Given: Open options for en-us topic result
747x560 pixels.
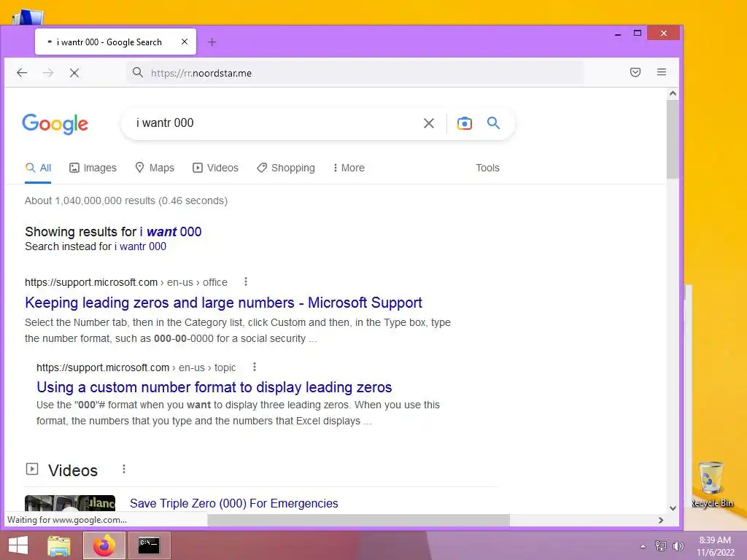Looking at the screenshot, I should [255, 367].
